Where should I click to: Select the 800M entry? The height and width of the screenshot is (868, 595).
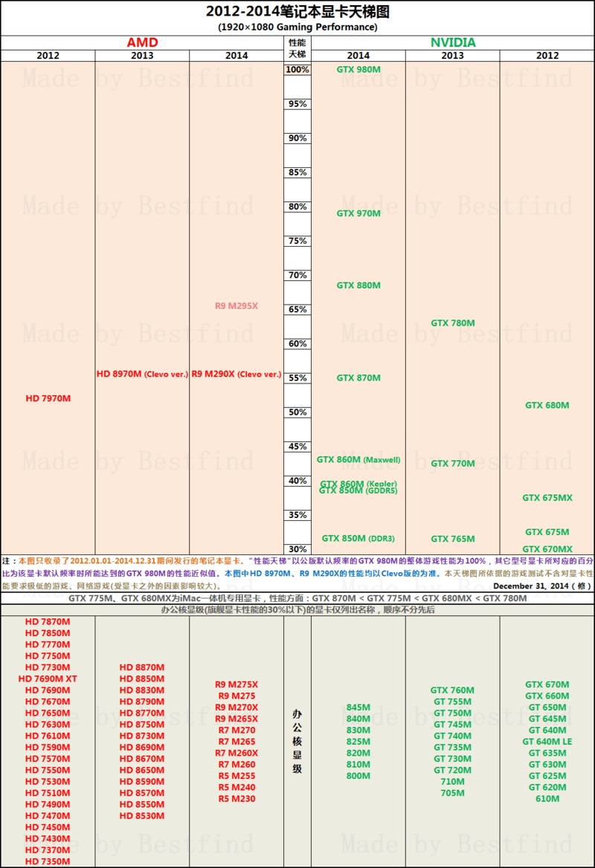tap(358, 776)
